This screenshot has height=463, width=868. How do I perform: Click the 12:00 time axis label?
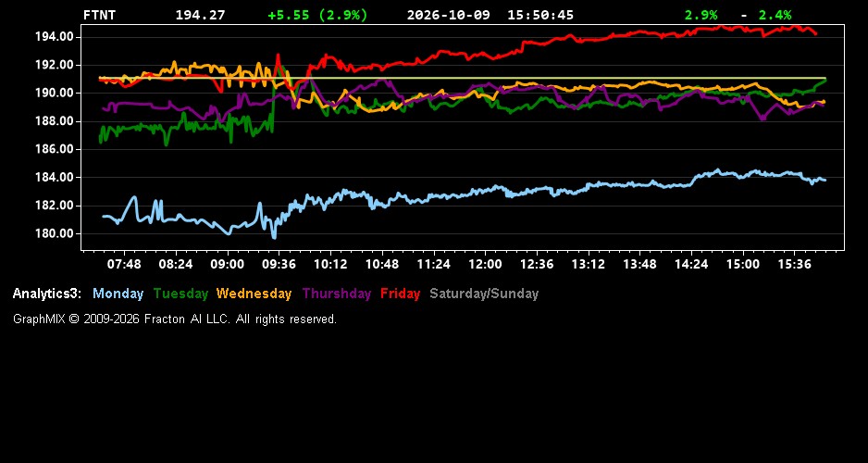(485, 264)
